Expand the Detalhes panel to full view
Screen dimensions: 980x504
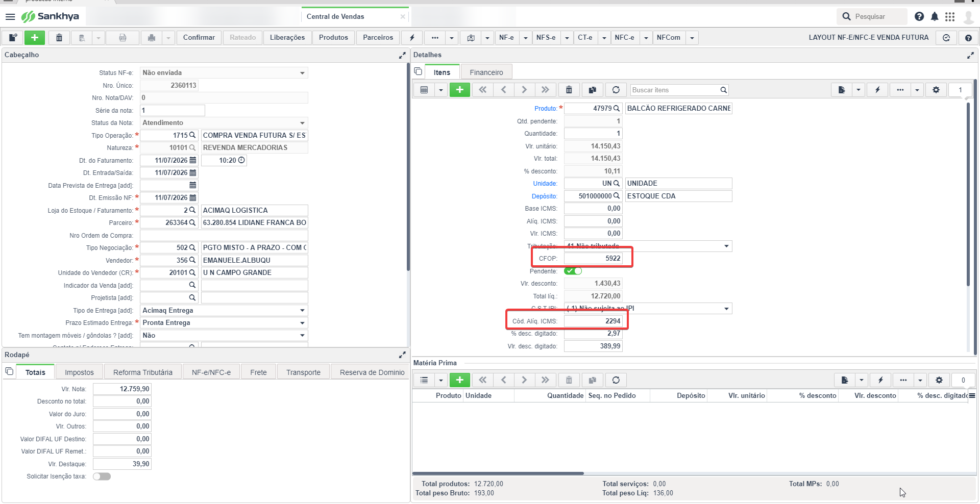(x=970, y=55)
